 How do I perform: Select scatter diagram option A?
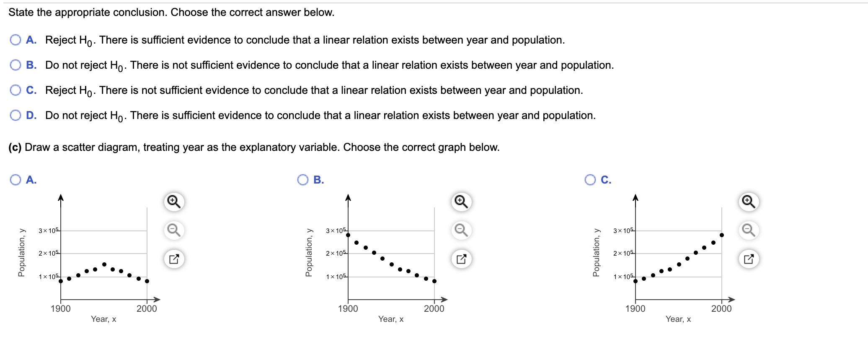pyautogui.click(x=15, y=179)
